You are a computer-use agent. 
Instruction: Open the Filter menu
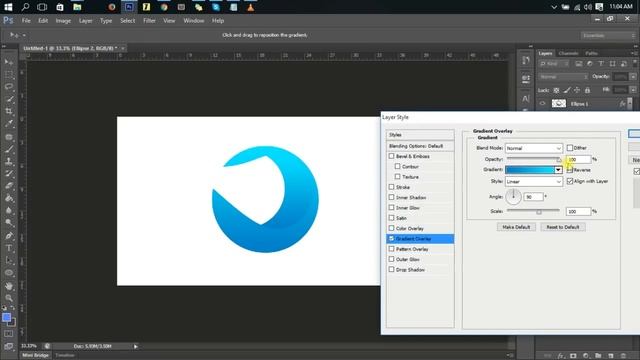click(149, 20)
